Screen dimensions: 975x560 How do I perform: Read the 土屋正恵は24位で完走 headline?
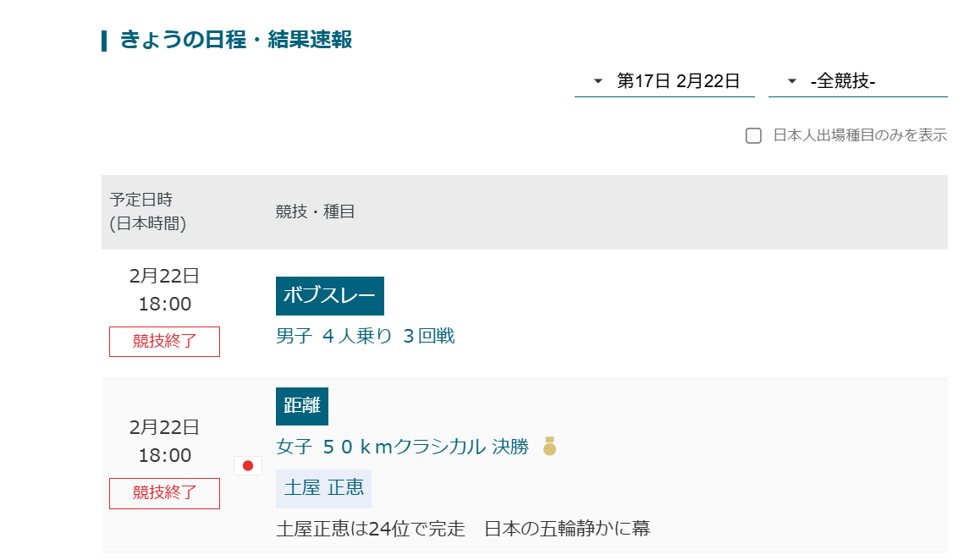point(463,530)
